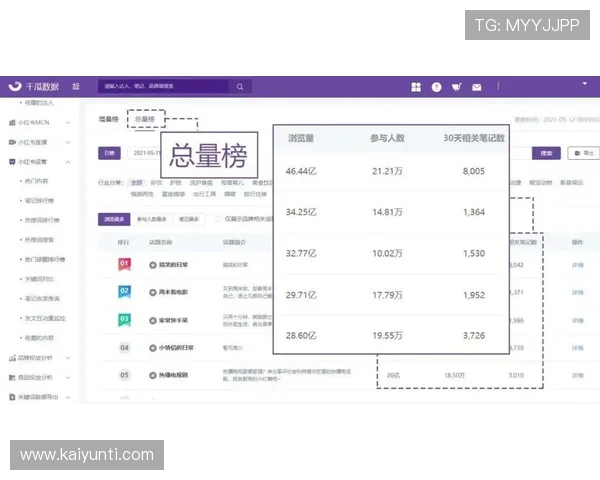The height and width of the screenshot is (480, 600).
Task: Click the 导出 export button
Action: click(x=584, y=153)
